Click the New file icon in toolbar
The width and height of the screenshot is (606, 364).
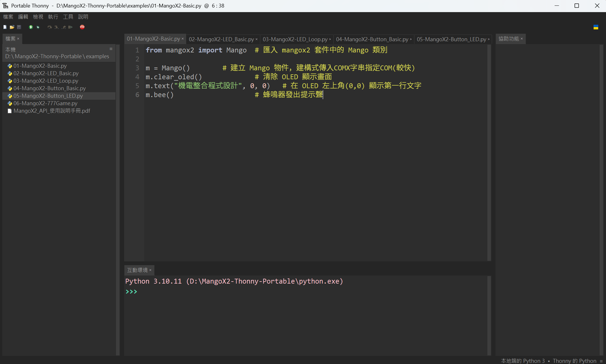pyautogui.click(x=5, y=27)
